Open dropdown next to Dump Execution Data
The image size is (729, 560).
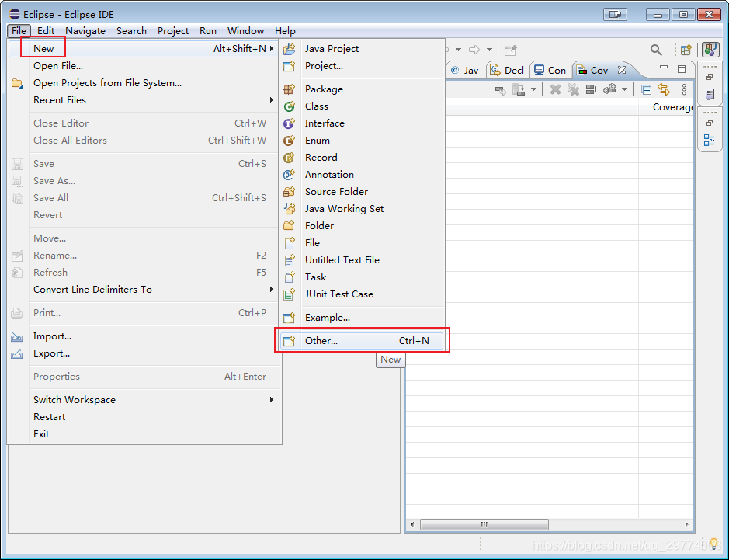533,89
